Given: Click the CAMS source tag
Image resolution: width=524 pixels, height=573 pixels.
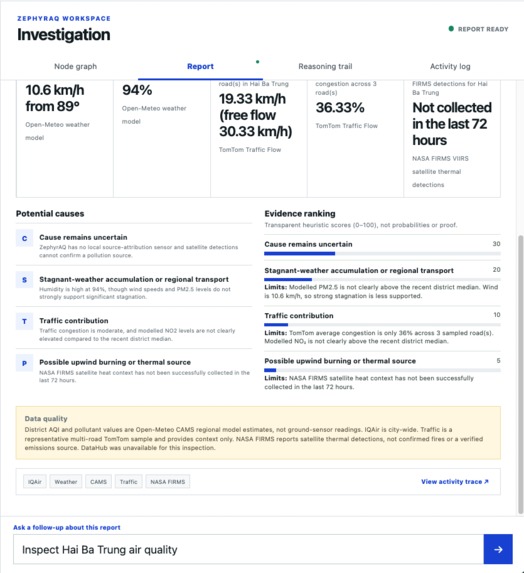Looking at the screenshot, I should tap(98, 482).
